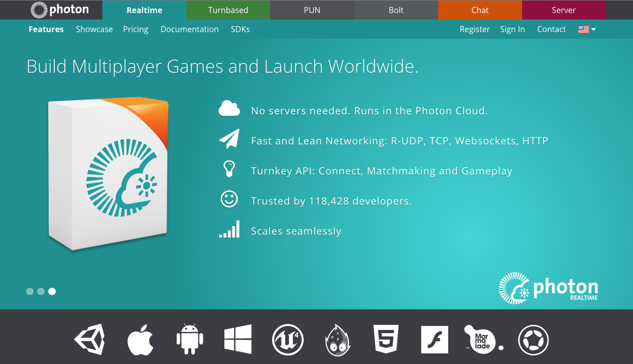Open the Cocos2d-x flame icon
Viewport: 633px width, 364px height.
(x=337, y=339)
